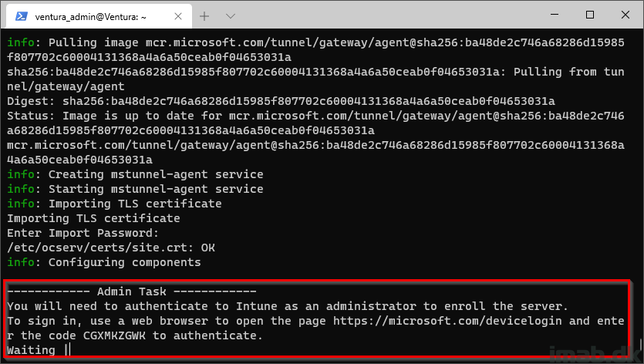The image size is (644, 364).
Task: Click the Digest sha256 output line
Action: 281,101
